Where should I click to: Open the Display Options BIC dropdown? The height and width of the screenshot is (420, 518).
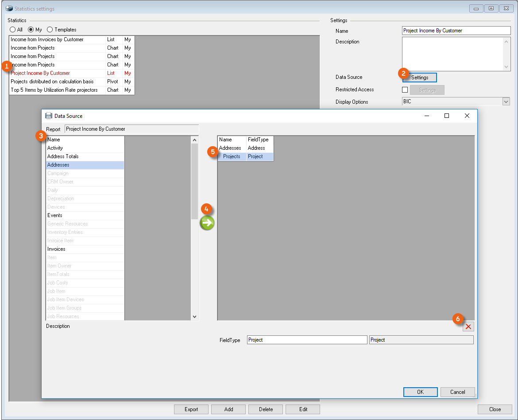point(506,102)
